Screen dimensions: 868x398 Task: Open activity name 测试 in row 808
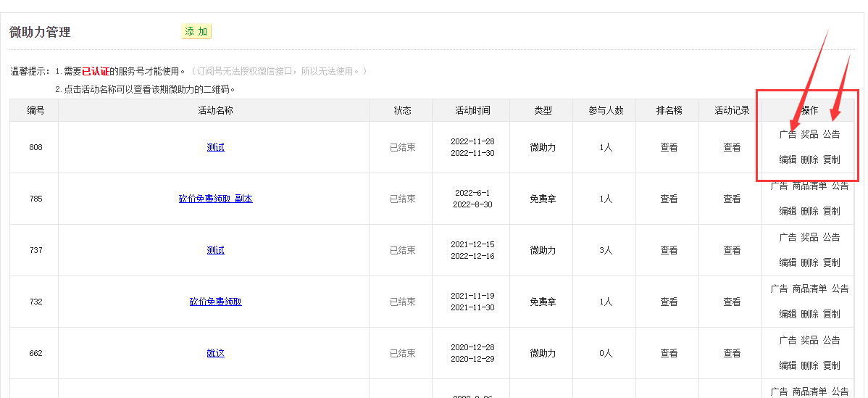point(215,147)
